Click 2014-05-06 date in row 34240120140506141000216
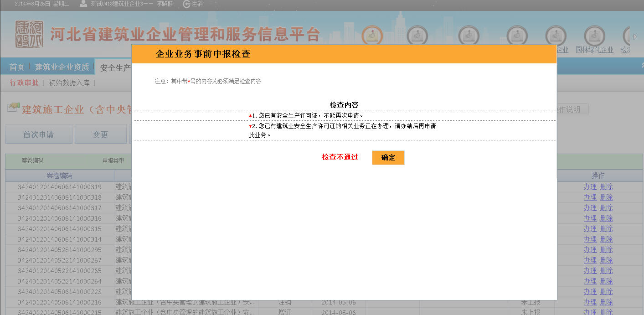This screenshot has height=315, width=644. click(339, 302)
